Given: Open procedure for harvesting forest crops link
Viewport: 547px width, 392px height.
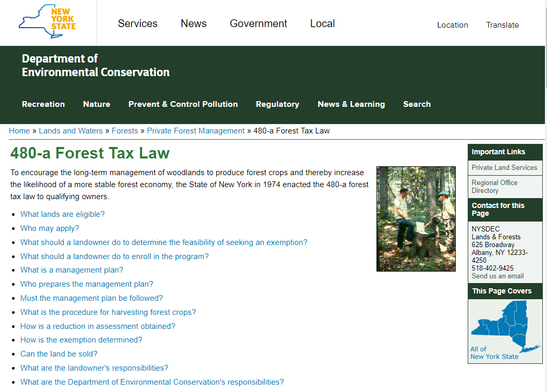Looking at the screenshot, I should click(x=108, y=312).
